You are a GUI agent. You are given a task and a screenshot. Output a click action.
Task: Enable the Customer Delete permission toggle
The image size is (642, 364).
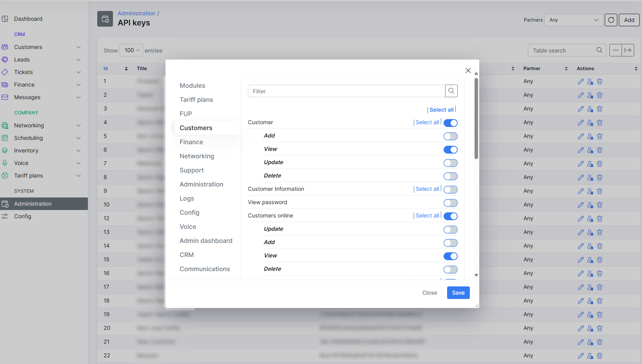tap(451, 176)
